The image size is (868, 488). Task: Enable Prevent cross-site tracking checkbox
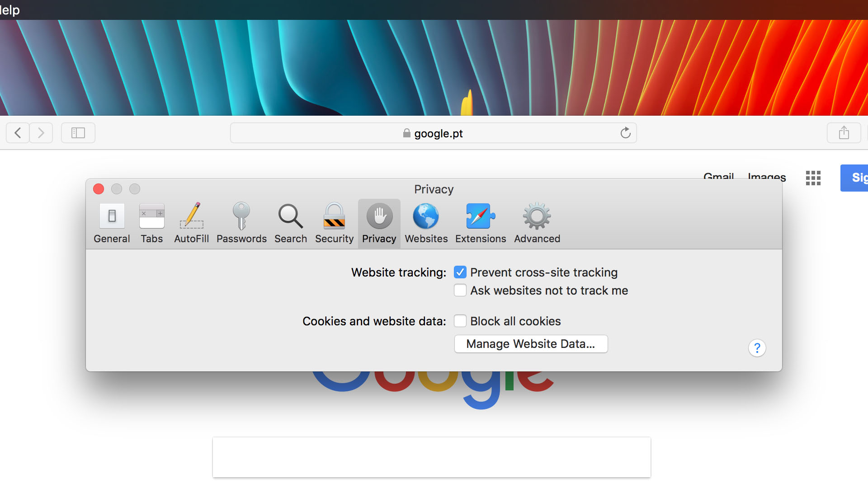[460, 272]
